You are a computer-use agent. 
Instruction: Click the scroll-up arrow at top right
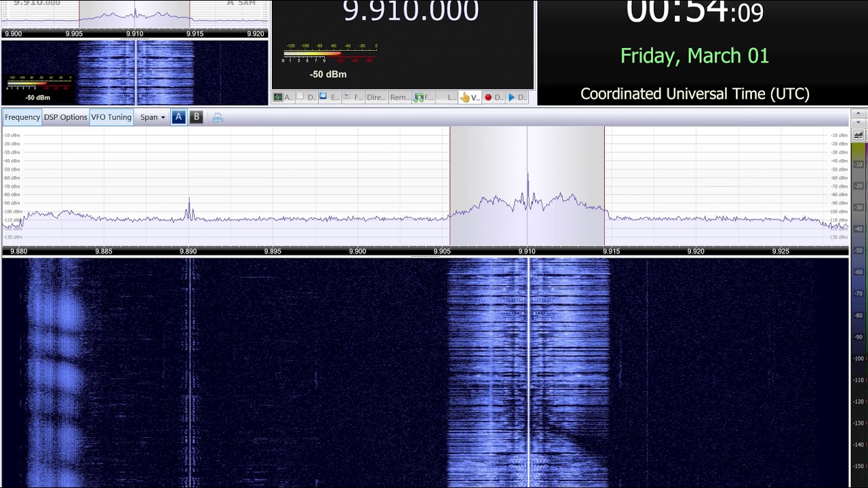pyautogui.click(x=859, y=113)
